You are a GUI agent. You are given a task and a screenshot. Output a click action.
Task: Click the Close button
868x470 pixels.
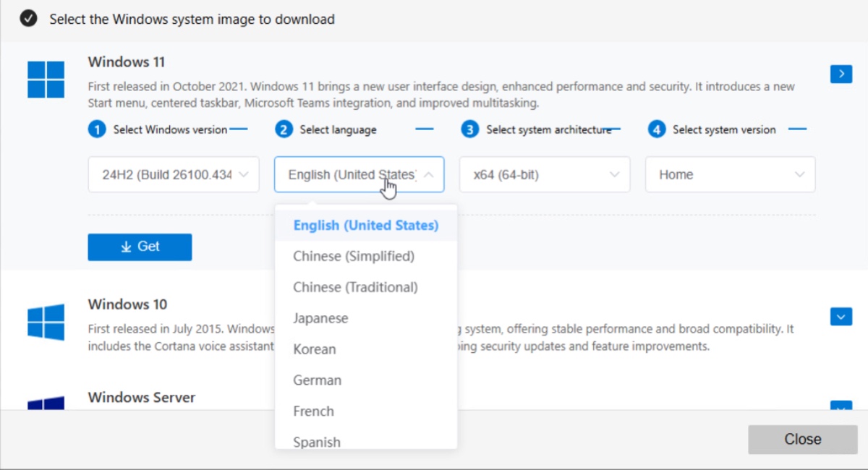[x=802, y=439]
